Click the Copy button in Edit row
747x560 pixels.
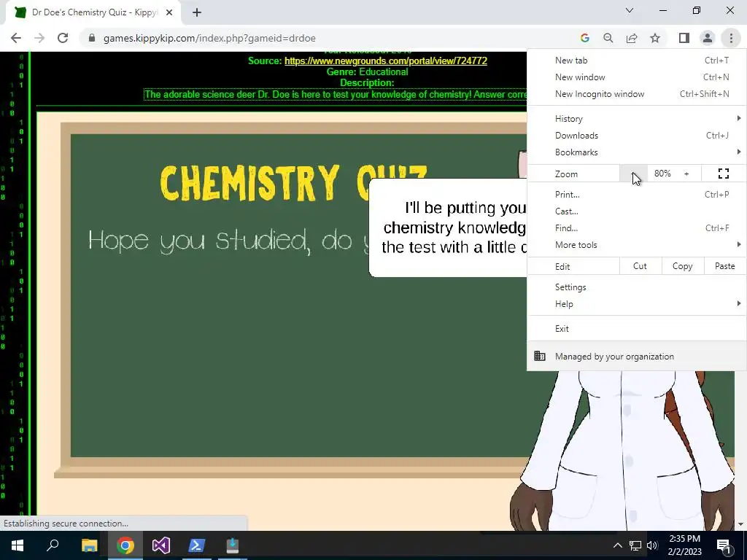pyautogui.click(x=683, y=266)
